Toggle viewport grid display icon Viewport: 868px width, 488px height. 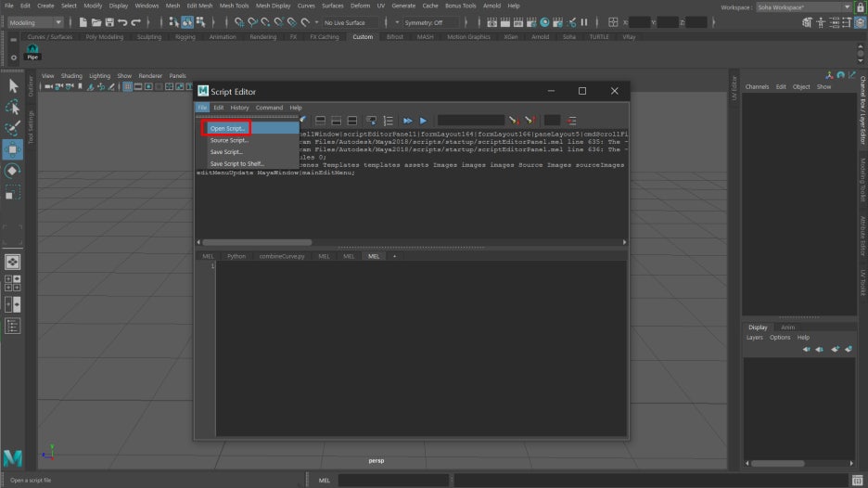[x=128, y=86]
